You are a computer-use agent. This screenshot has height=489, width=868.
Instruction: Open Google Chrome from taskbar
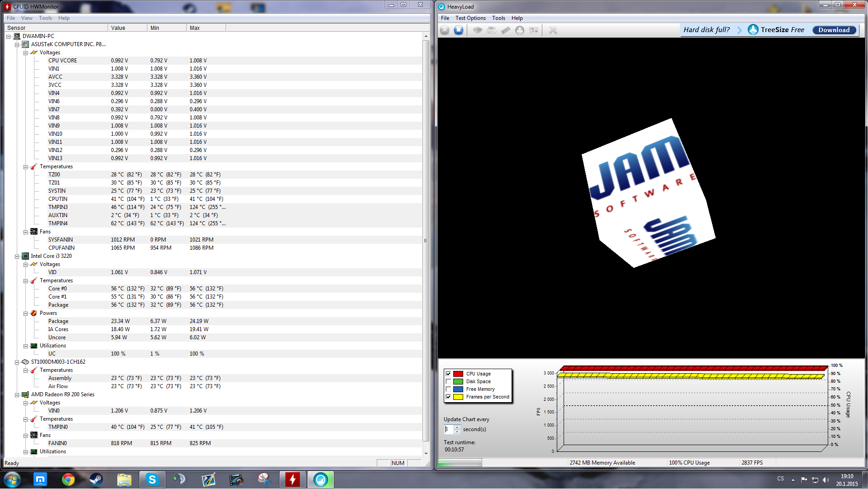point(68,480)
